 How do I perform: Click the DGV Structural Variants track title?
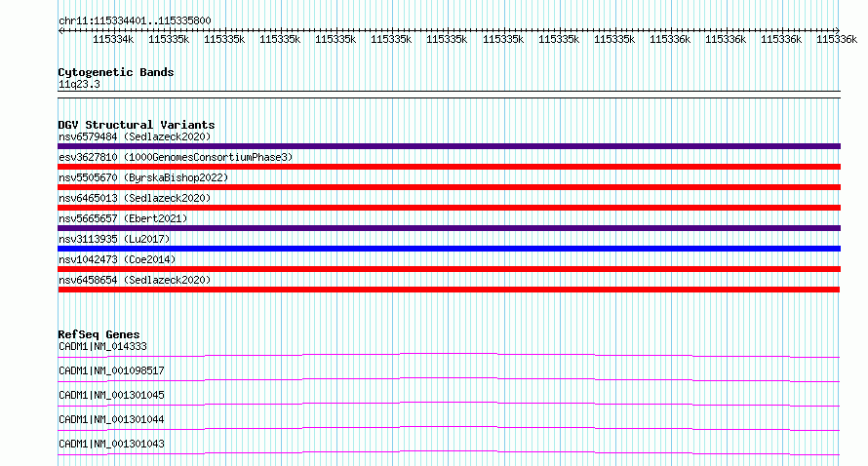137,125
